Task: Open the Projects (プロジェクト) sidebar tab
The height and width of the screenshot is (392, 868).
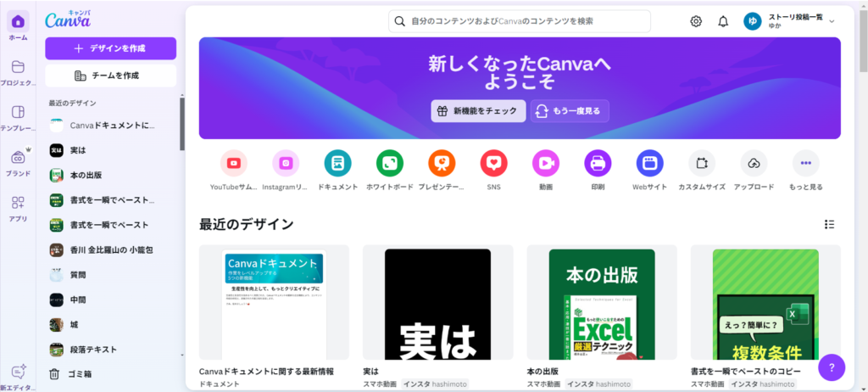Action: point(18,72)
